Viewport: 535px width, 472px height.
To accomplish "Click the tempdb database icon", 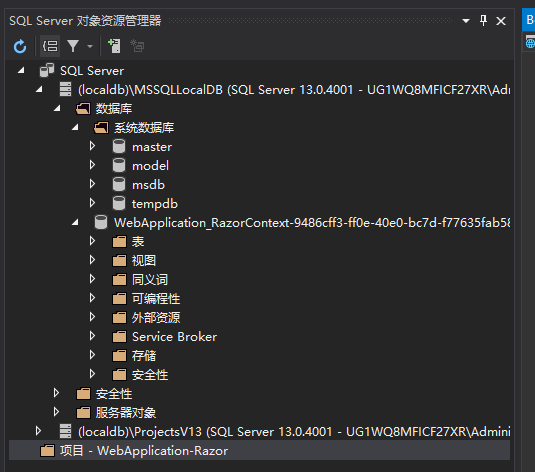I will click(x=119, y=203).
